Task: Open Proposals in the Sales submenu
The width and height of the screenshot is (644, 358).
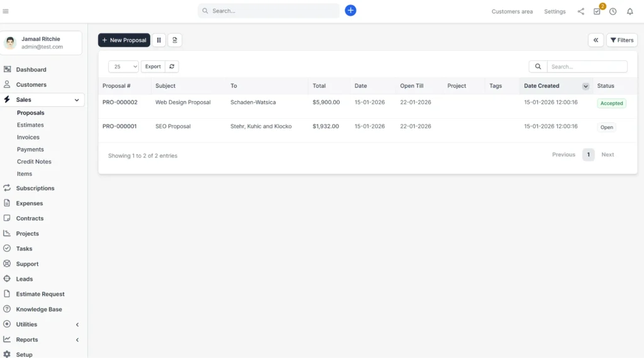Action: tap(31, 113)
